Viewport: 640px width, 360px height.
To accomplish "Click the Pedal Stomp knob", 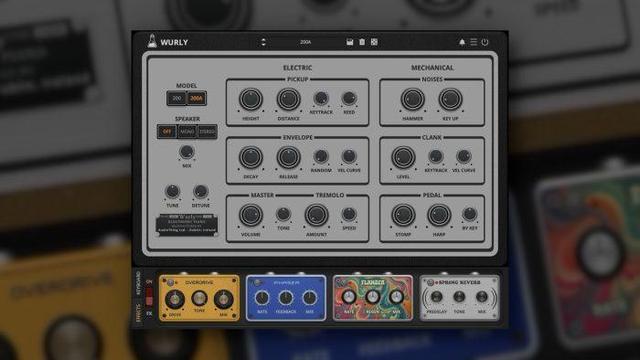I will click(x=403, y=215).
